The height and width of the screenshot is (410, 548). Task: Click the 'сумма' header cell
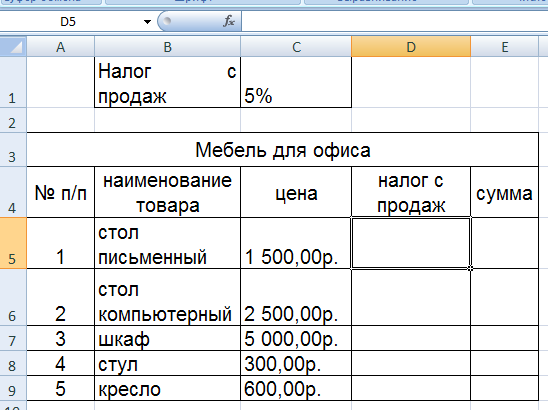pos(504,192)
